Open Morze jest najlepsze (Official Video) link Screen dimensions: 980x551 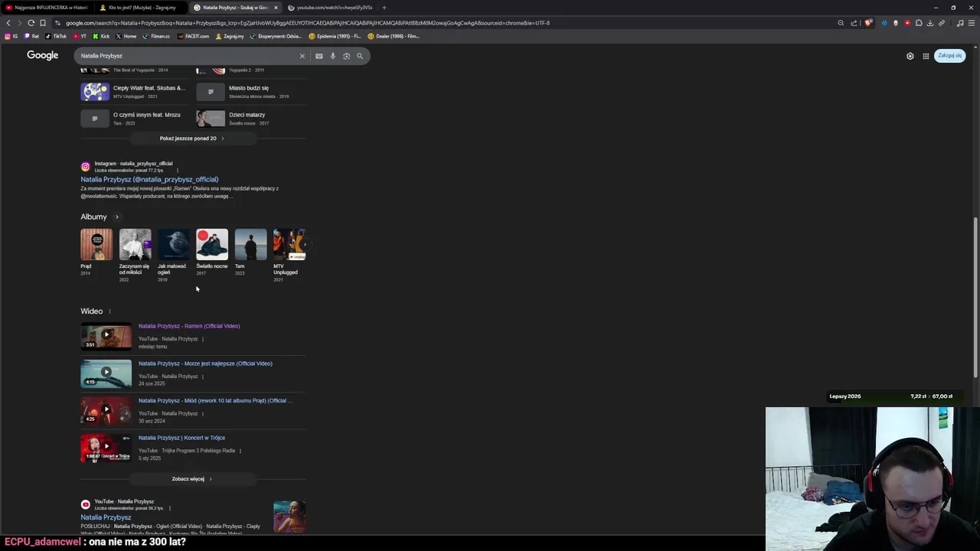205,364
